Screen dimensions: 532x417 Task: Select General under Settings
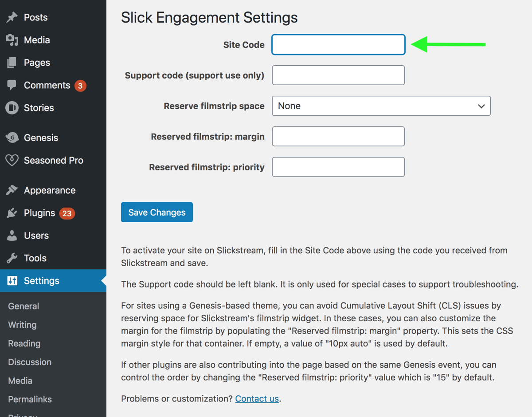click(x=23, y=306)
